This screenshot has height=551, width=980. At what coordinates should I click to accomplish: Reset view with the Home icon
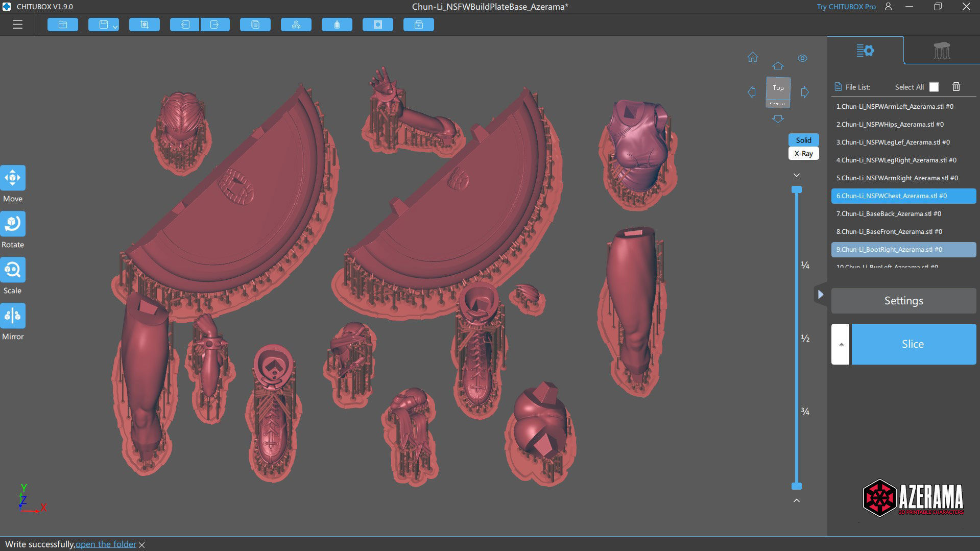click(x=753, y=57)
